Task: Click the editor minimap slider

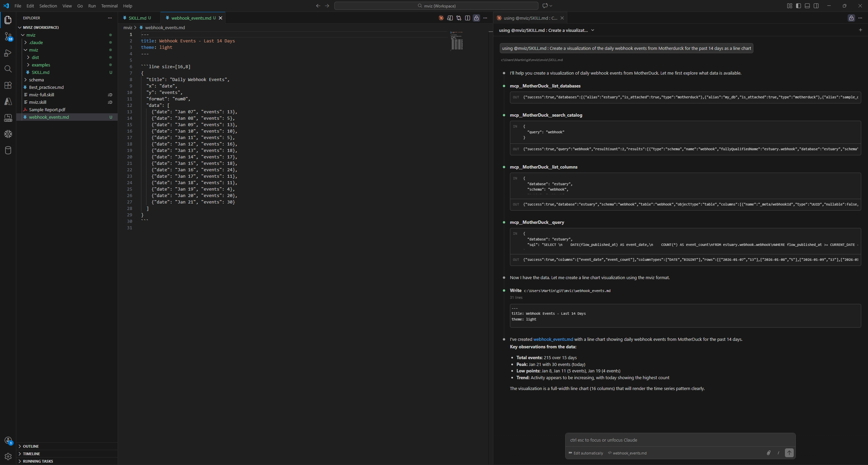Action: tap(457, 41)
